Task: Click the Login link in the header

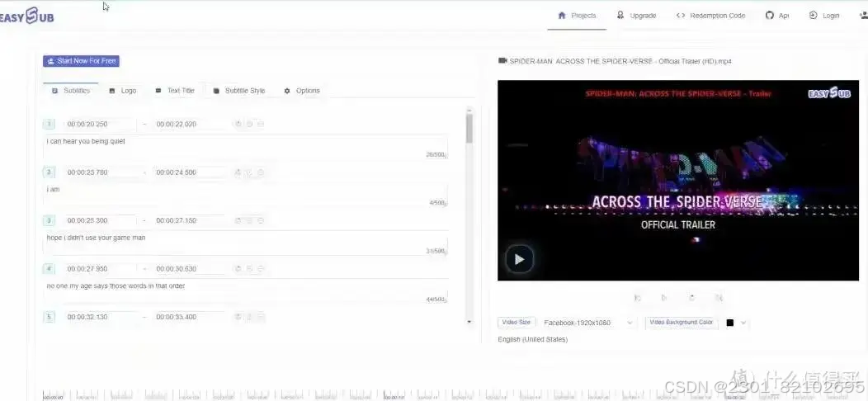Action: [824, 16]
